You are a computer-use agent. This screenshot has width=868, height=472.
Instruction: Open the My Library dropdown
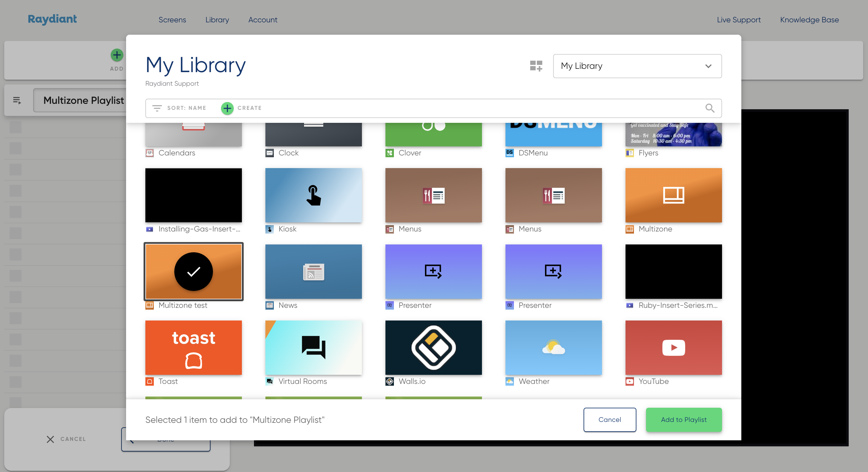pos(637,66)
